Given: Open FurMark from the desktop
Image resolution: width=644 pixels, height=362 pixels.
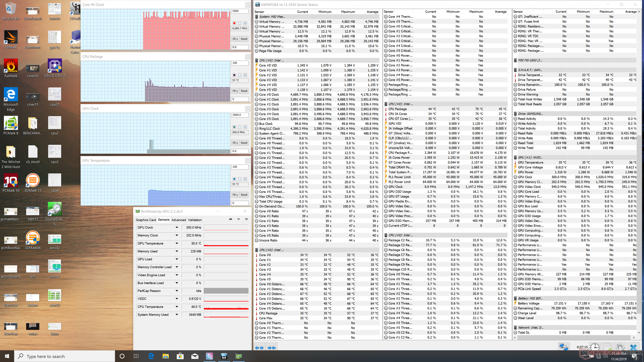Looking at the screenshot, I should 11,68.
